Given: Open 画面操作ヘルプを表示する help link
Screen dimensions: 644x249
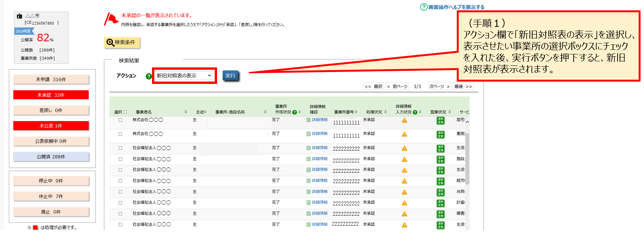Looking at the screenshot, I should point(452,7).
